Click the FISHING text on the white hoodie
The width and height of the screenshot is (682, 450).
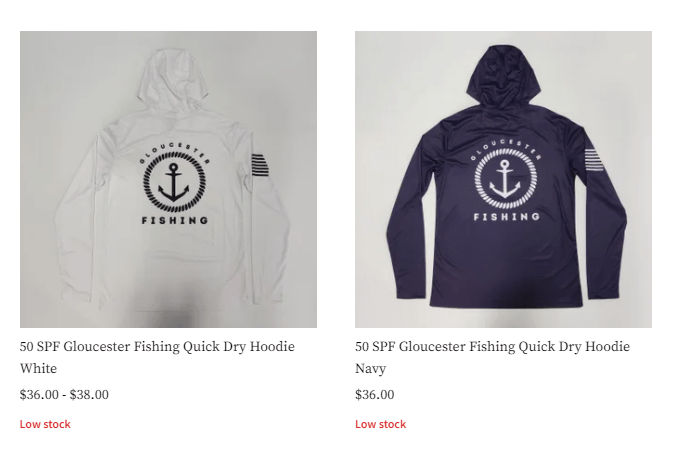(x=175, y=220)
